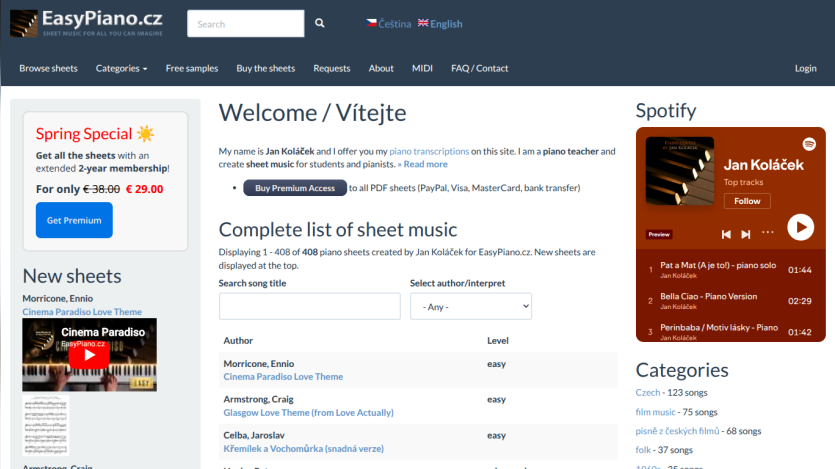Viewport: 835px width, 469px height.
Task: Select track Perinbaba / Motiv lásky
Action: (731, 332)
